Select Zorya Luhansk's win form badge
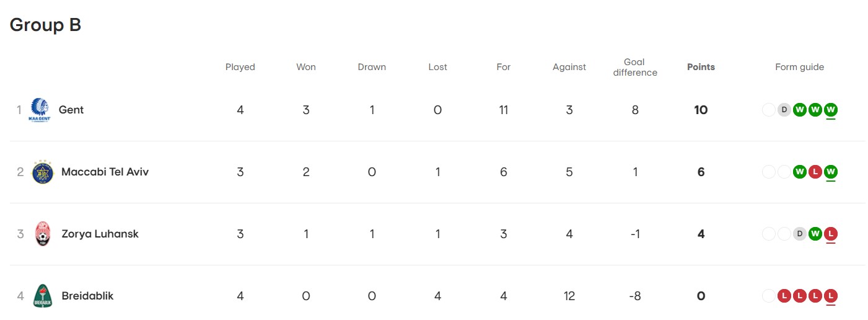The width and height of the screenshot is (868, 320). (815, 234)
